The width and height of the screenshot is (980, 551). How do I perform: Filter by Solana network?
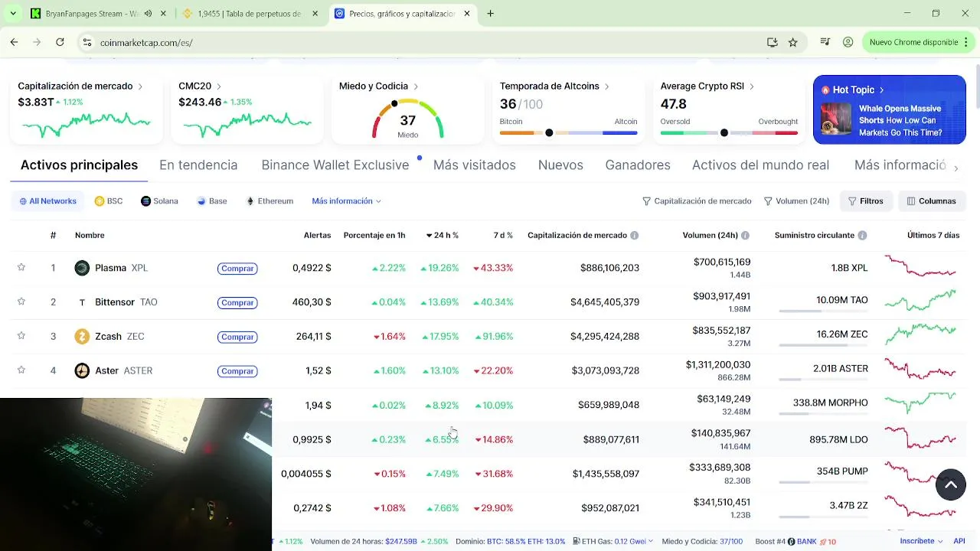tap(159, 201)
